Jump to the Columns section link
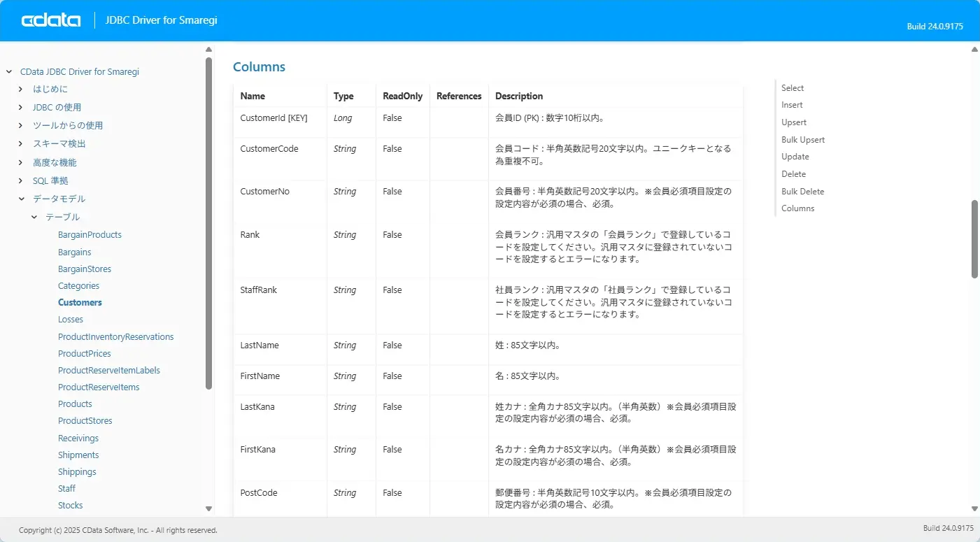The image size is (980, 542). [798, 208]
